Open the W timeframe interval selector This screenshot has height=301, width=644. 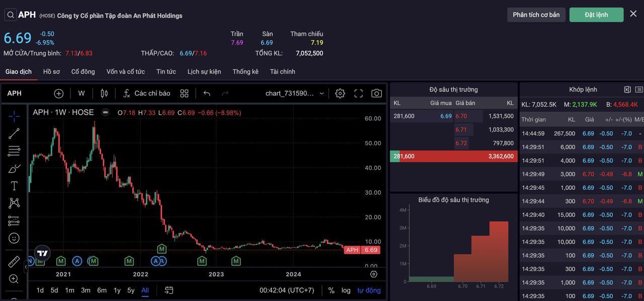coord(82,93)
